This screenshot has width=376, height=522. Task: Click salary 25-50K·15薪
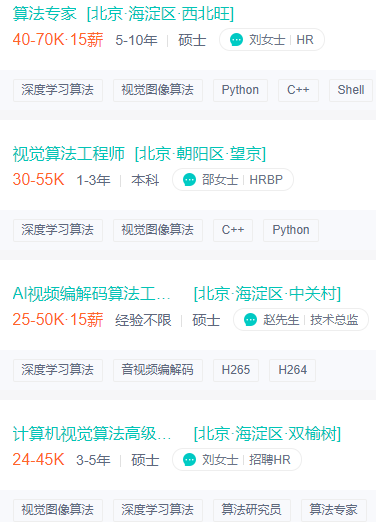point(58,320)
